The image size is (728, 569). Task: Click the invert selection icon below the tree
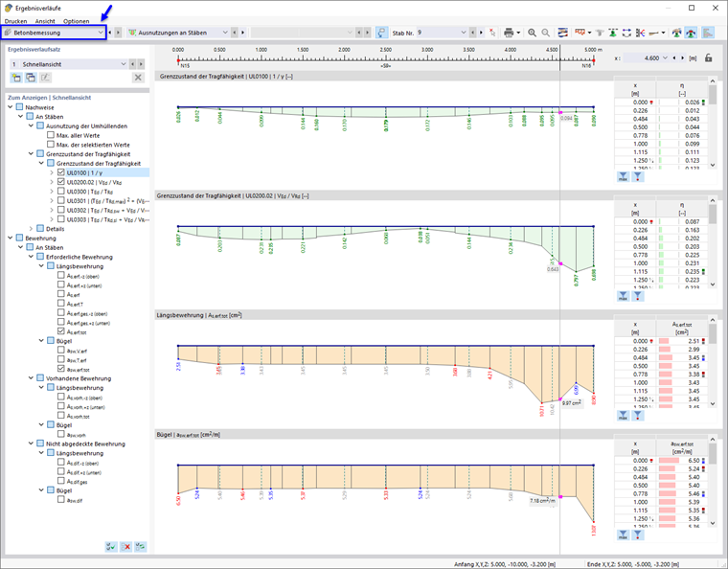(141, 547)
